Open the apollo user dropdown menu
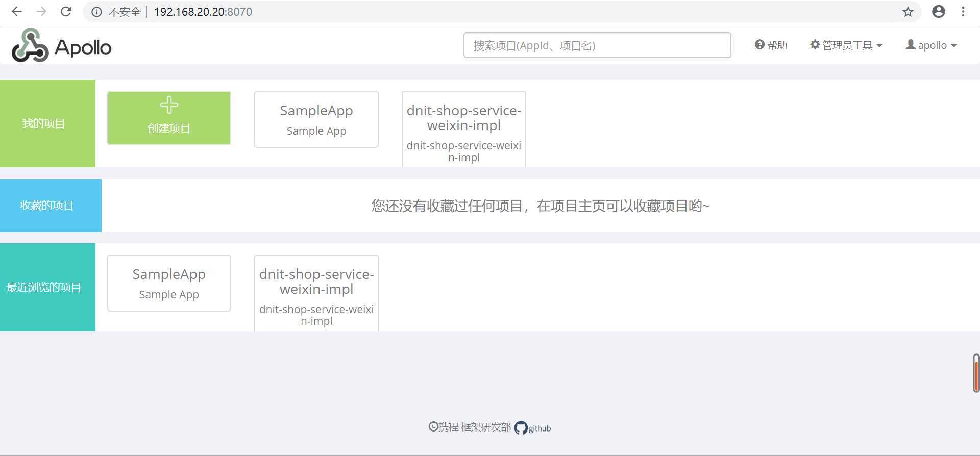Image resolution: width=980 pixels, height=456 pixels. coord(931,45)
